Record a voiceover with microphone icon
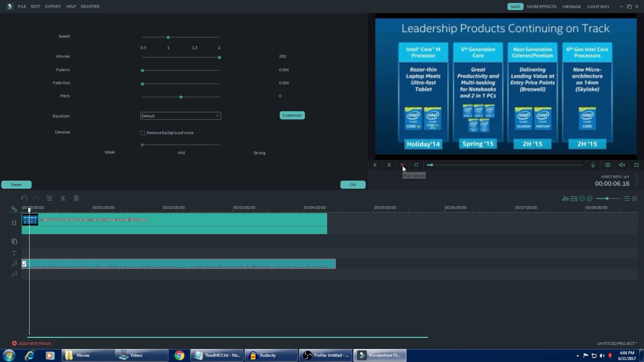This screenshot has width=644, height=362. click(593, 165)
